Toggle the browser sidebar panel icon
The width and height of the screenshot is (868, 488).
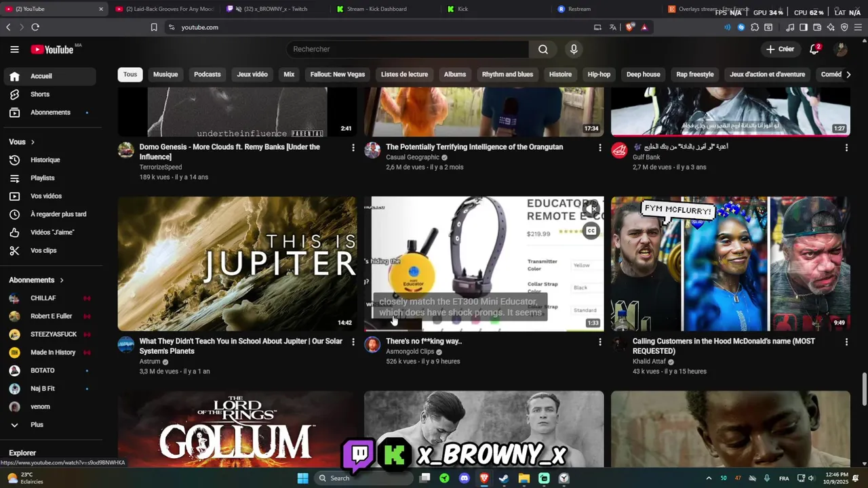804,27
